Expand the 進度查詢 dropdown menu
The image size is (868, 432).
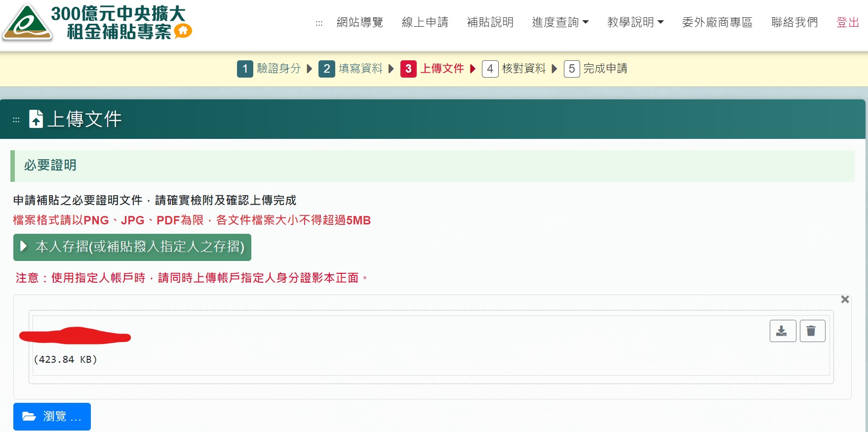pyautogui.click(x=560, y=22)
